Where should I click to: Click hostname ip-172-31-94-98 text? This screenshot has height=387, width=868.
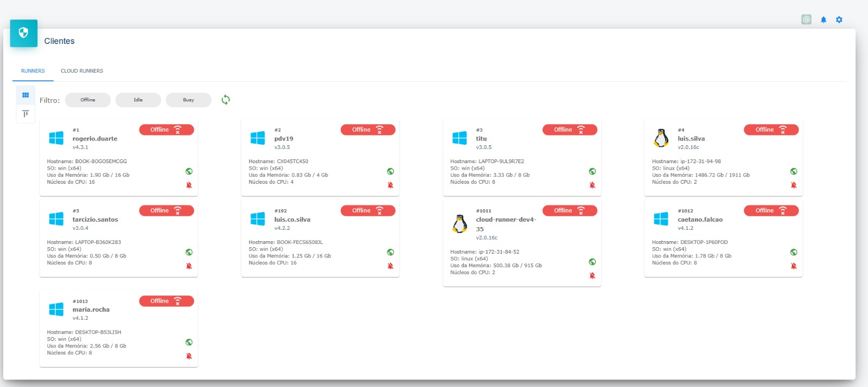[701, 162]
